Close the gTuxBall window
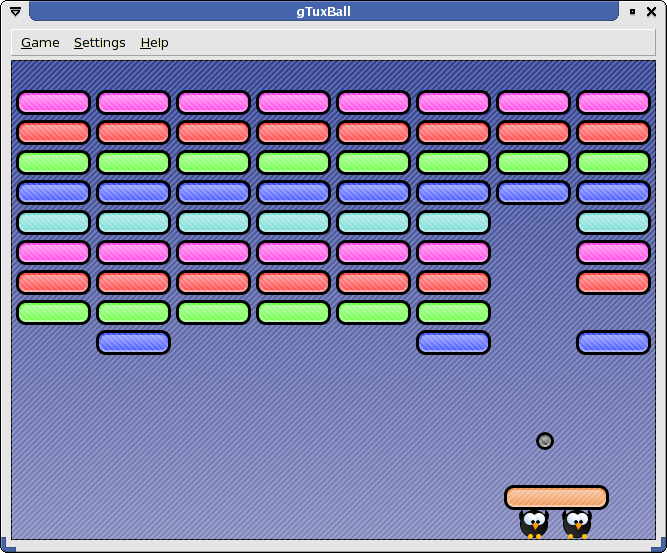This screenshot has height=553, width=667. click(652, 11)
